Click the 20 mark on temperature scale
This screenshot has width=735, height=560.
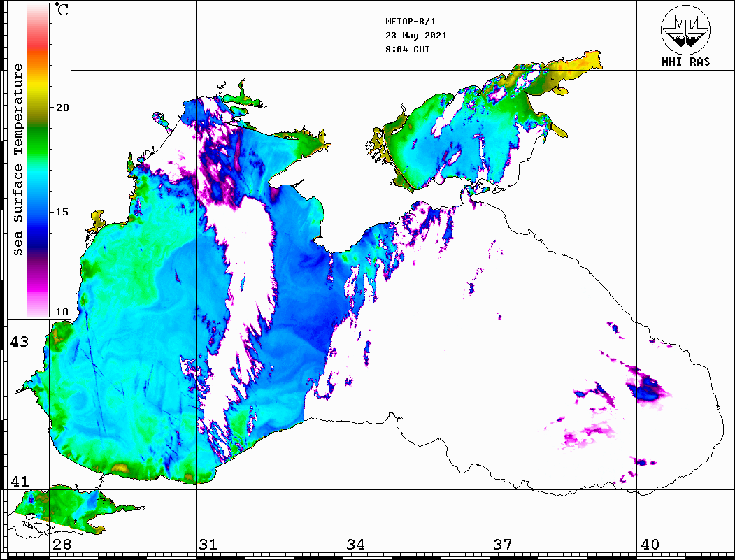62,107
